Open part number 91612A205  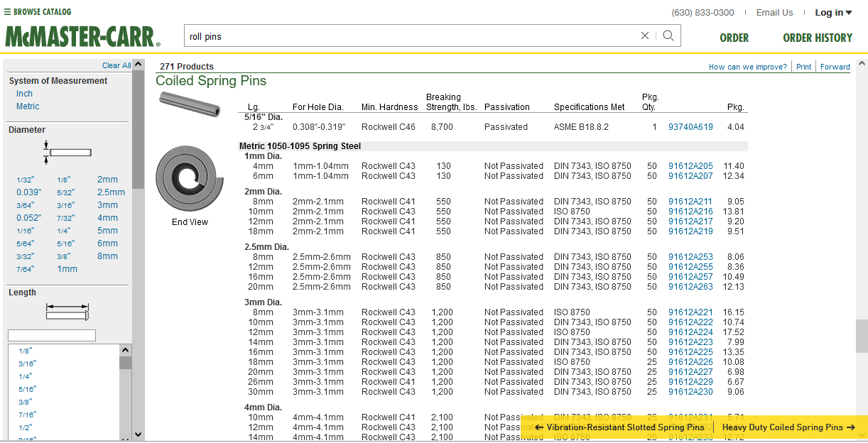pos(690,166)
